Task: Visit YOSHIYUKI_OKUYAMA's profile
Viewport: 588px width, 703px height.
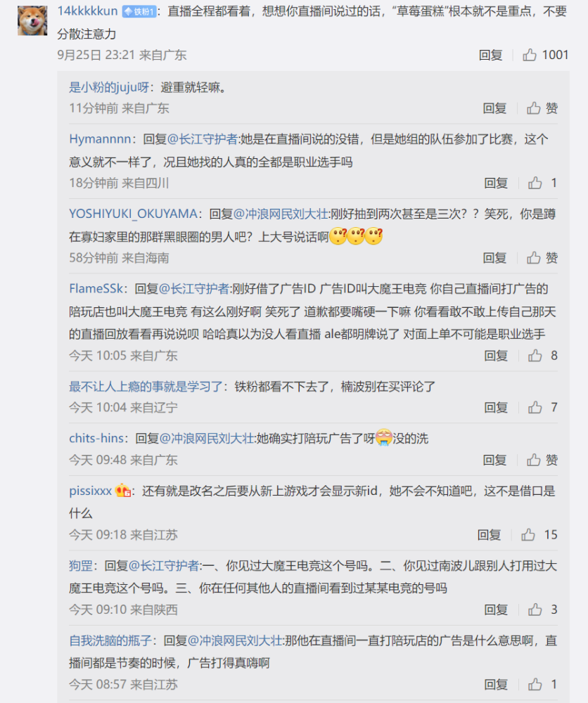Action: [x=133, y=214]
